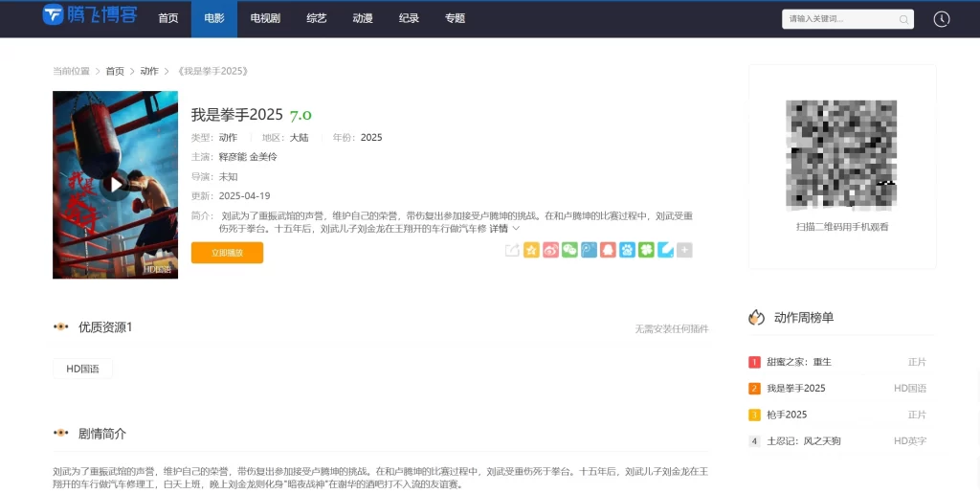Share to WeChat green icon
The width and height of the screenshot is (980, 494).
[x=569, y=250]
